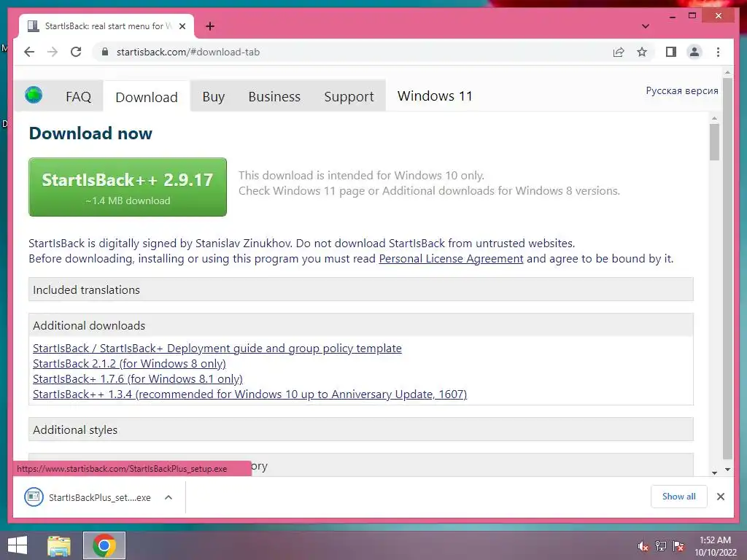Click the inner scrollbar up arrow

[x=714, y=118]
